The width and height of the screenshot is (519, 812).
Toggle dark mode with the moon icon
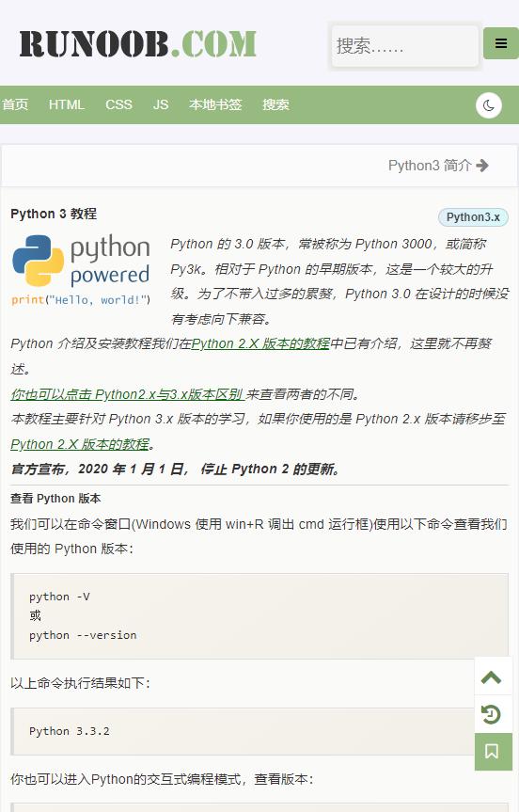pyautogui.click(x=489, y=105)
